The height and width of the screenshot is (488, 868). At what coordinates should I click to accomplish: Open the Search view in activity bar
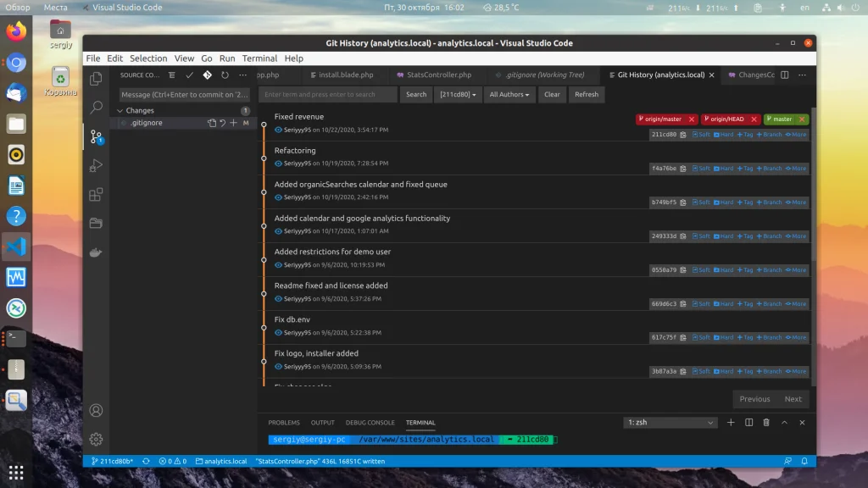tap(96, 107)
